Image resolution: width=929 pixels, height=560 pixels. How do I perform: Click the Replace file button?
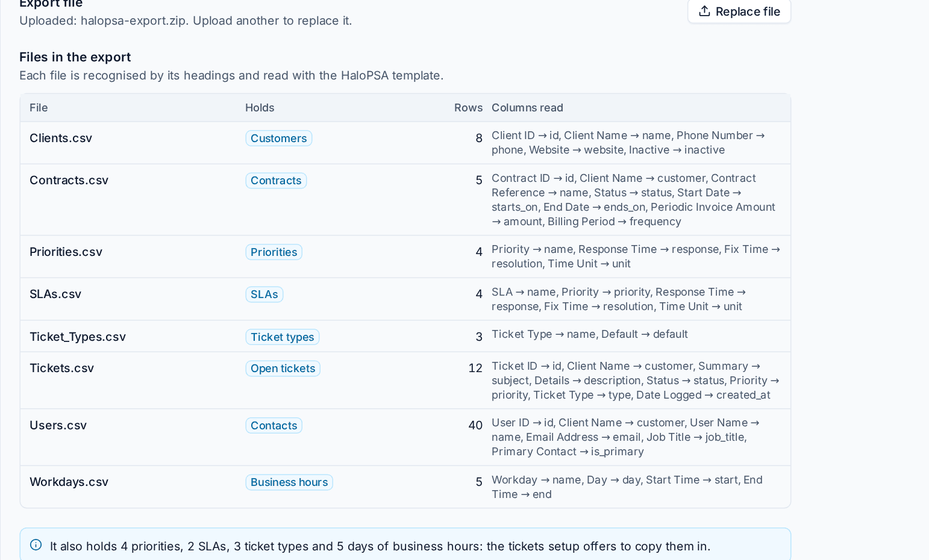739,11
